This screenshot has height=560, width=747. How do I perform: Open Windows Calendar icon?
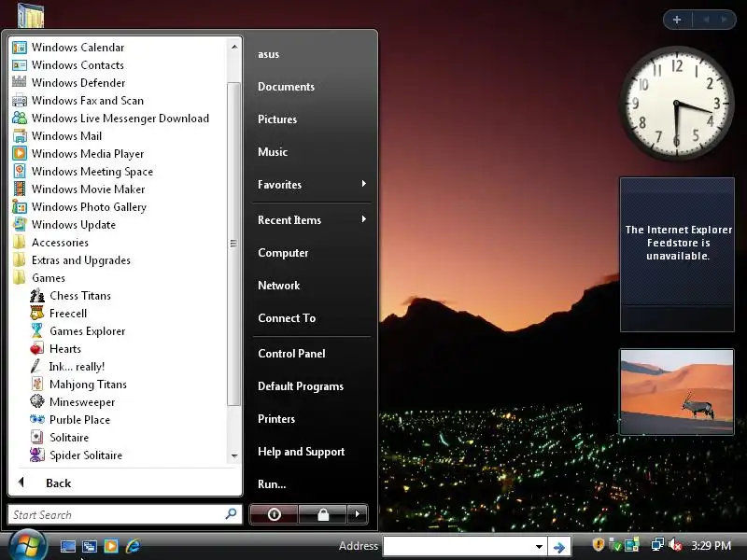click(x=20, y=48)
